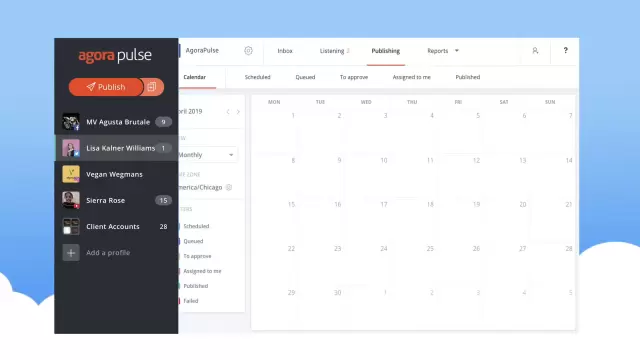Go to the Listening tab
Screen dimensions: 640x360
(332, 51)
